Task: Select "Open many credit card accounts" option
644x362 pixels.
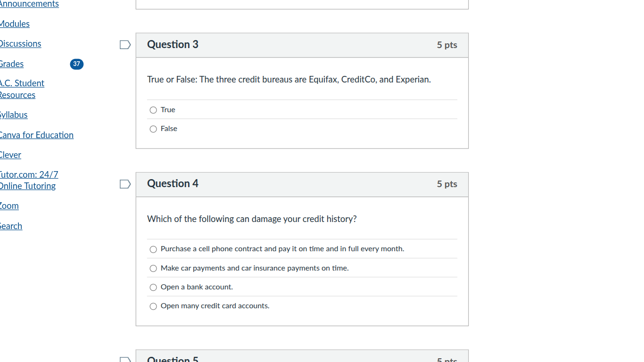Action: (x=153, y=306)
